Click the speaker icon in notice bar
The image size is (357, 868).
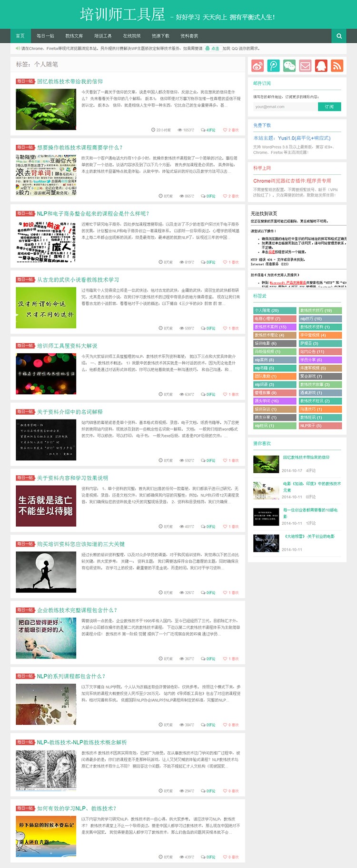[x=18, y=49]
